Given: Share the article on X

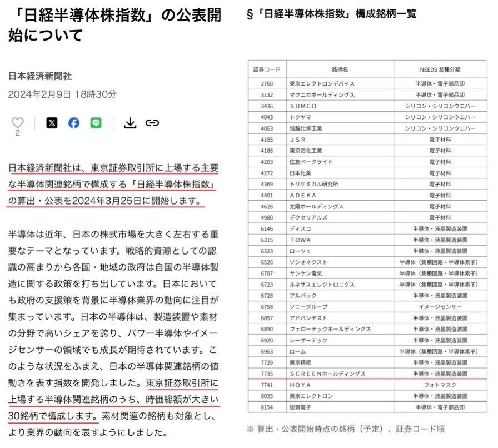Looking at the screenshot, I should pos(52,123).
